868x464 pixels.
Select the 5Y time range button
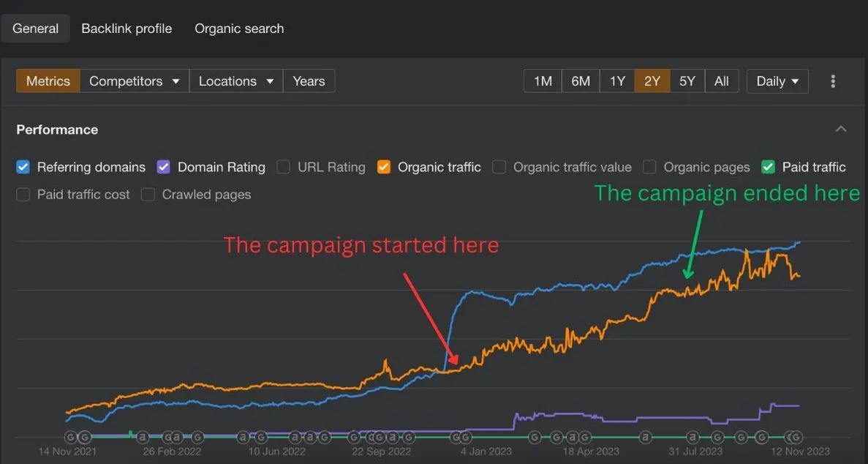687,81
